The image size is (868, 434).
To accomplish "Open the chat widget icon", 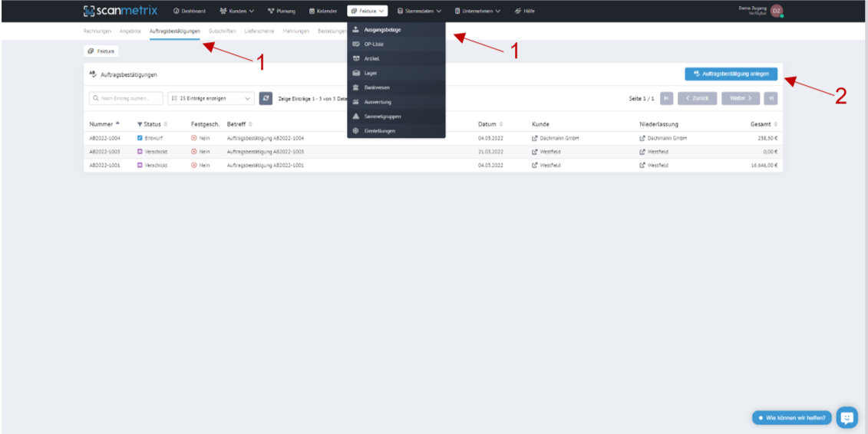I will coord(847,417).
